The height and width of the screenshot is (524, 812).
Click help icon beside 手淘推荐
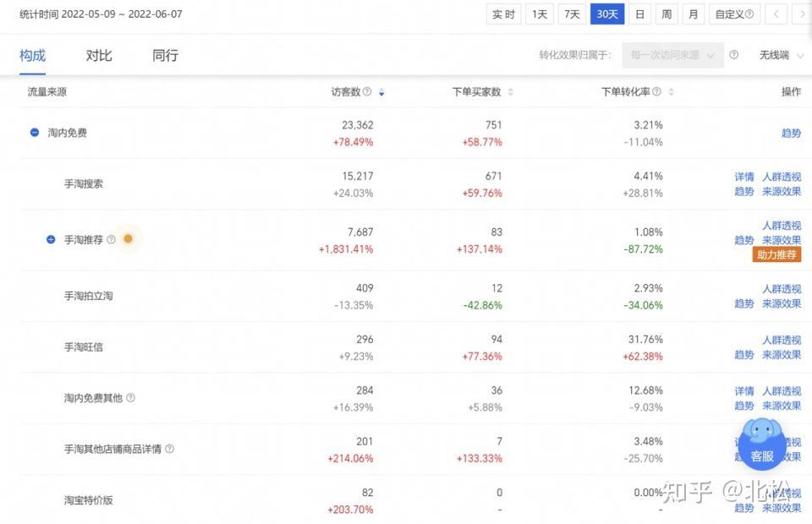[x=112, y=239]
